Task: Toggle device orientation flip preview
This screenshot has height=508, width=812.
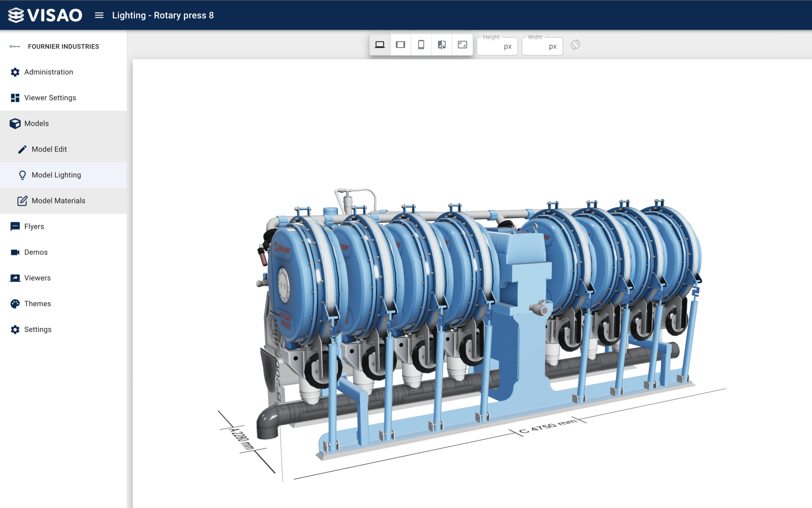Action: click(x=441, y=45)
